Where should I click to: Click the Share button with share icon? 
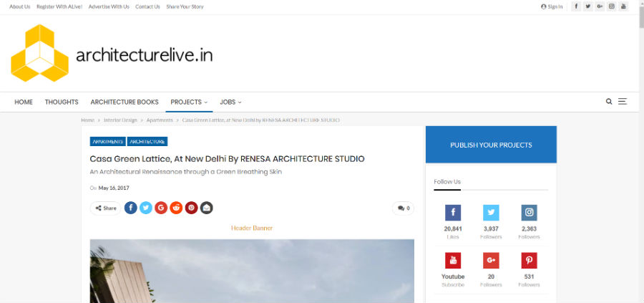pyautogui.click(x=106, y=208)
